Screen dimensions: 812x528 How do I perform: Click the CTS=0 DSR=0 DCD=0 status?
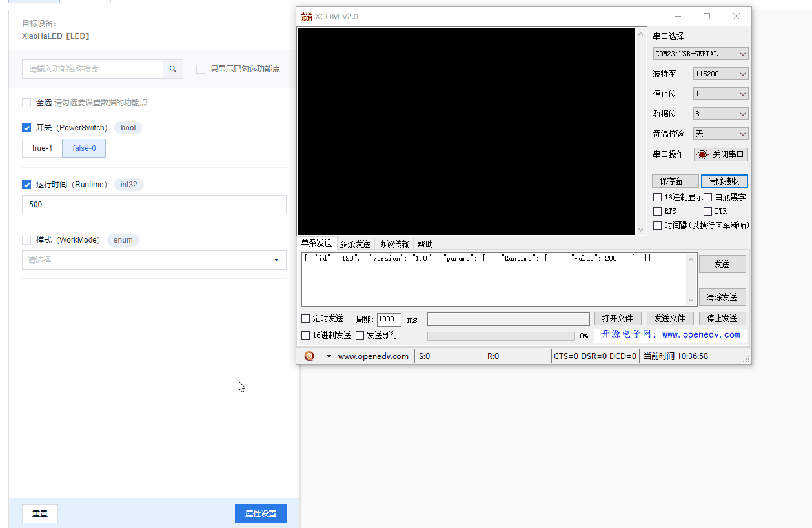point(595,356)
